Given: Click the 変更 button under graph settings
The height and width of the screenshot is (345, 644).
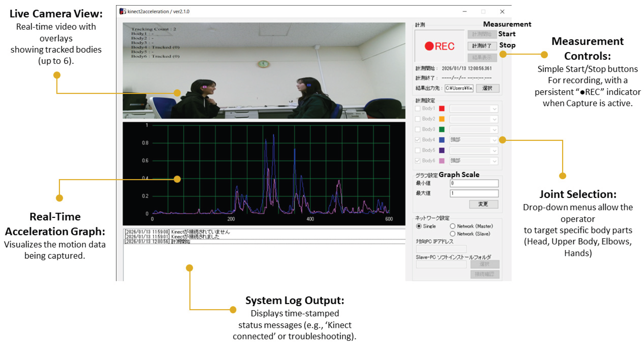Looking at the screenshot, I should (483, 204).
